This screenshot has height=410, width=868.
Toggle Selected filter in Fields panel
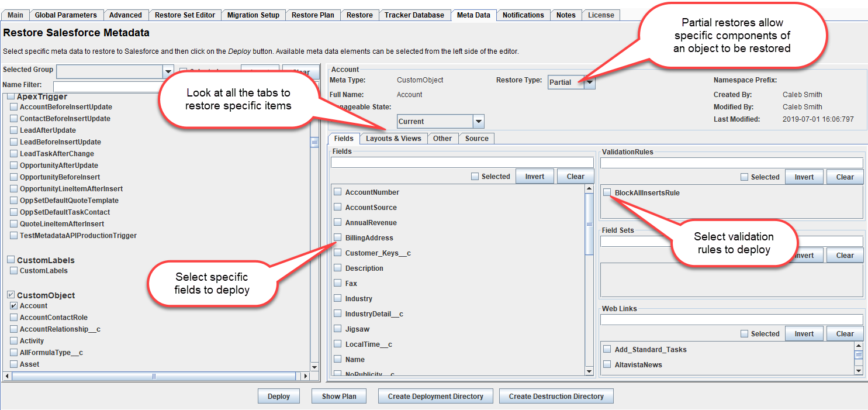pyautogui.click(x=475, y=177)
